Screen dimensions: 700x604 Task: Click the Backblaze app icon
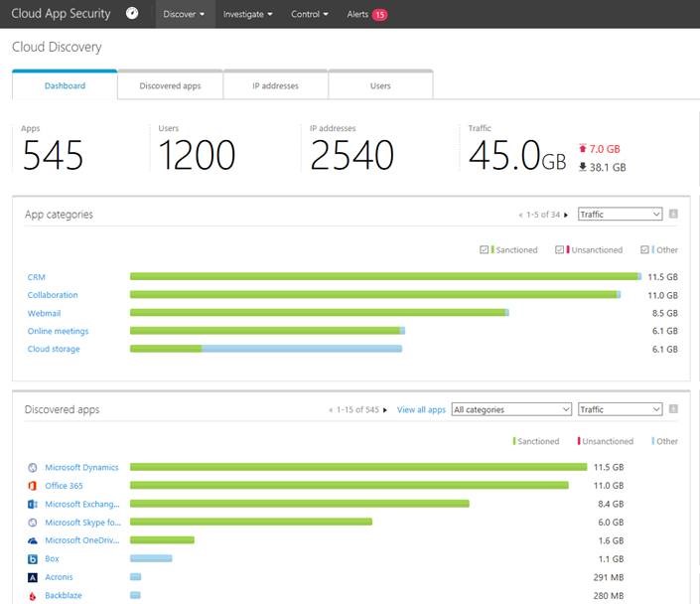point(33,595)
